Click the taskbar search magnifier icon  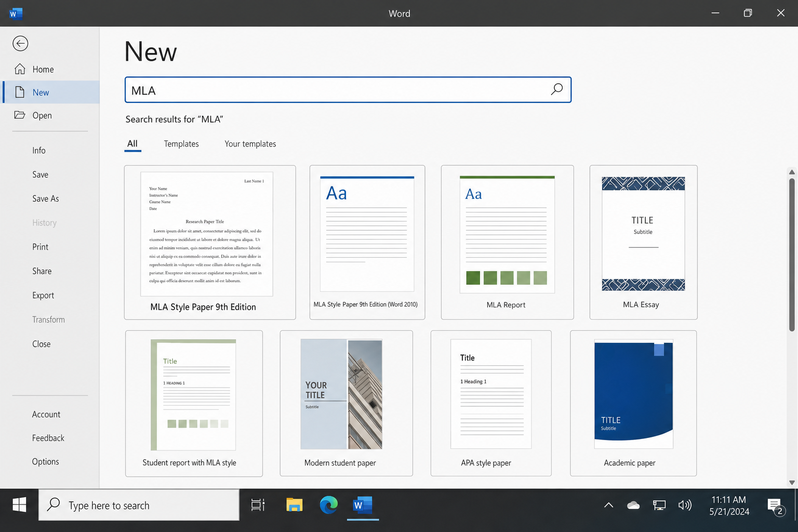[x=54, y=504]
